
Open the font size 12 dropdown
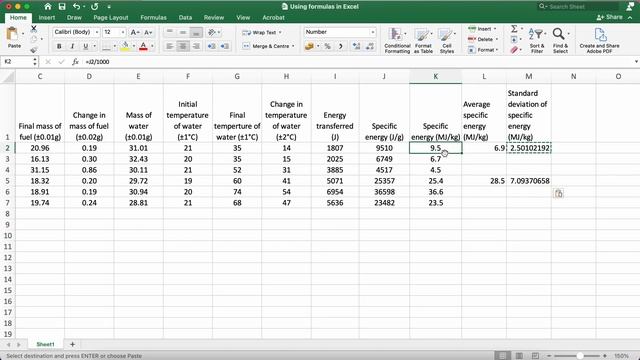click(x=122, y=32)
